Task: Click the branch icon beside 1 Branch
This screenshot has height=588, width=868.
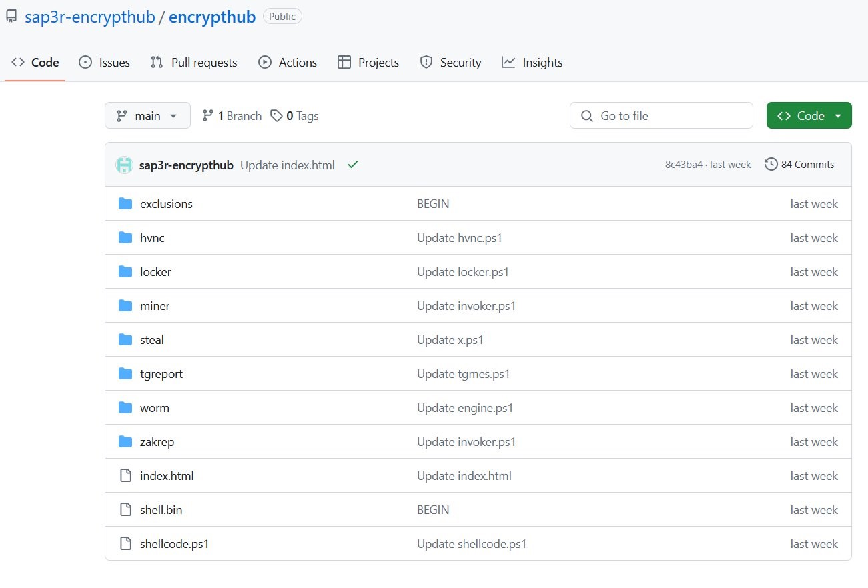Action: point(208,116)
